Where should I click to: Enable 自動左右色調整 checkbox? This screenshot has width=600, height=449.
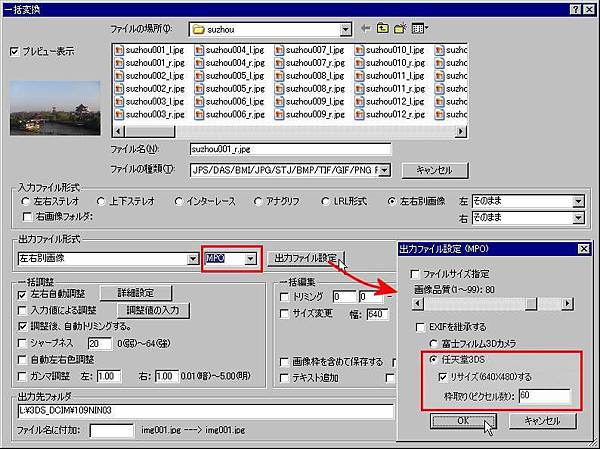coord(22,360)
